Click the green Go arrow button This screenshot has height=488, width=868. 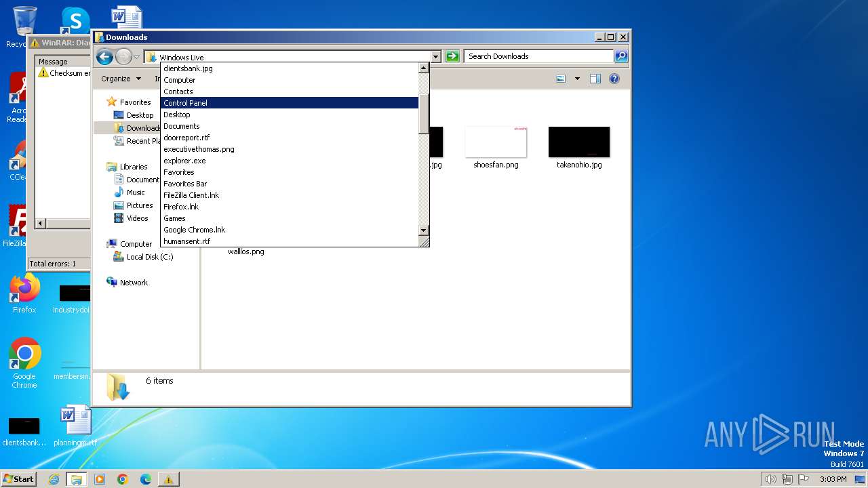452,56
